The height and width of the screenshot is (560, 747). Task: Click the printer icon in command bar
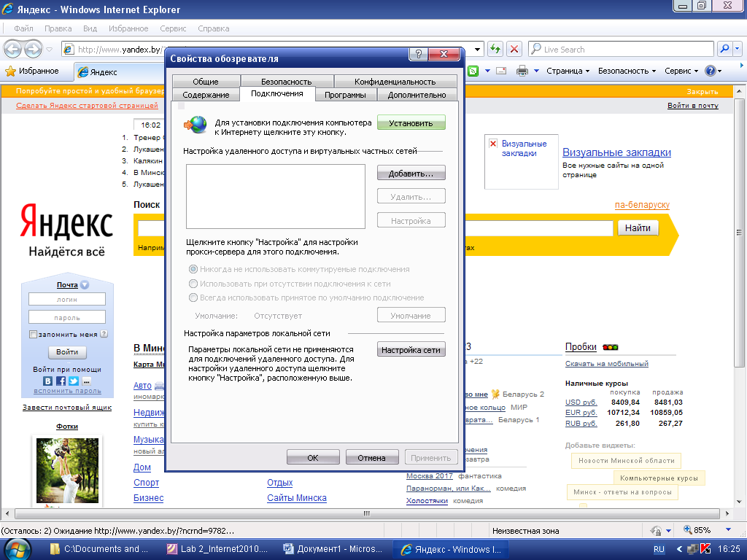[522, 71]
